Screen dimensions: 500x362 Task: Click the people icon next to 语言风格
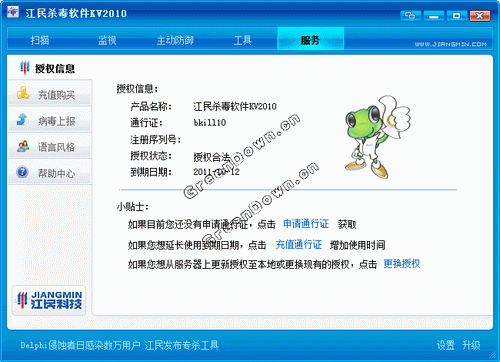point(23,146)
